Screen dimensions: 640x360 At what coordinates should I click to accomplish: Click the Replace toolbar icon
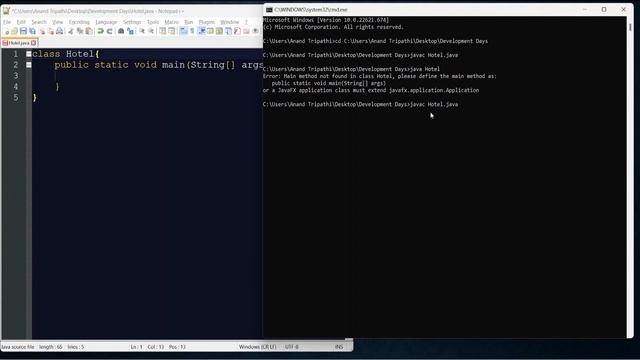coord(130,31)
